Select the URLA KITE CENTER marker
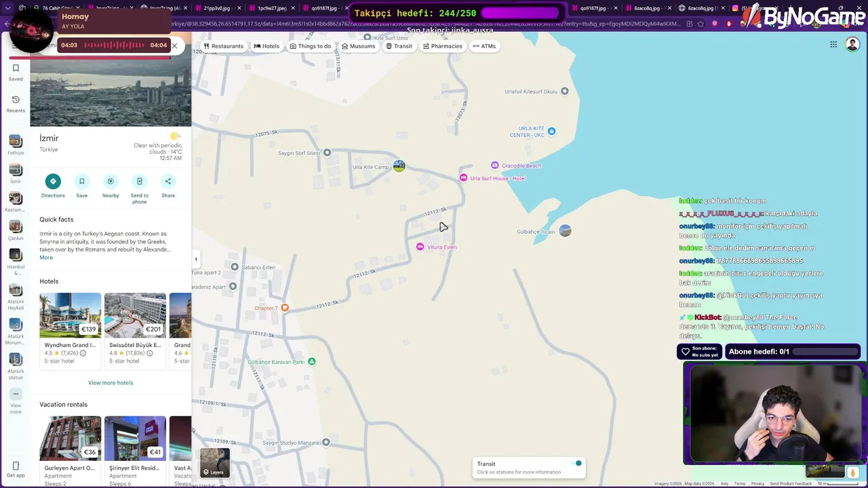The image size is (868, 488). (x=551, y=131)
